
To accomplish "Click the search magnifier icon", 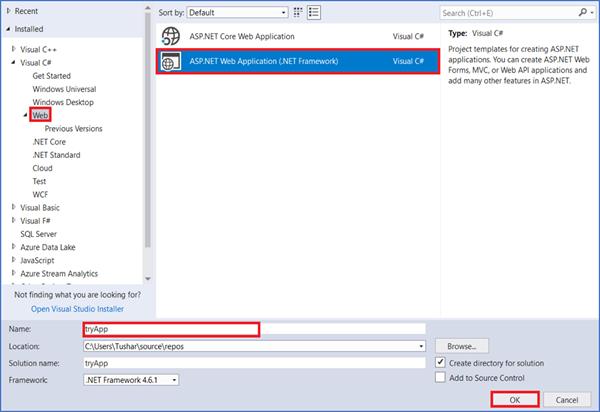I will (x=582, y=12).
